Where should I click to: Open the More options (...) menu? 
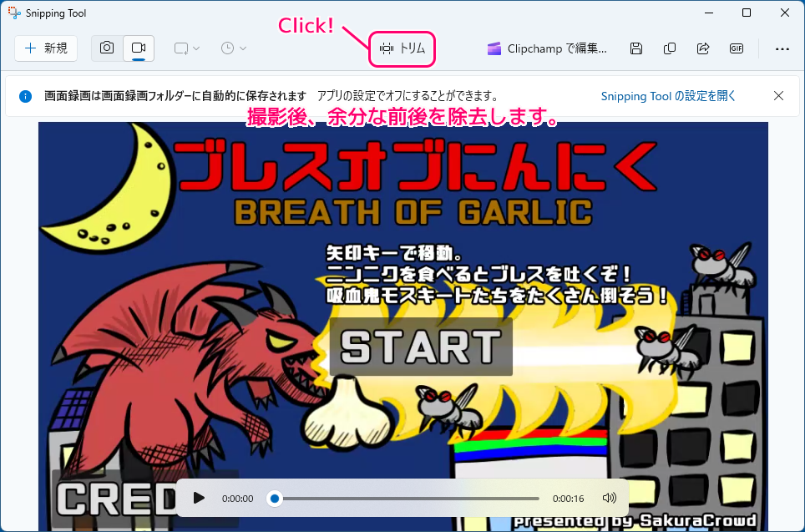[782, 48]
